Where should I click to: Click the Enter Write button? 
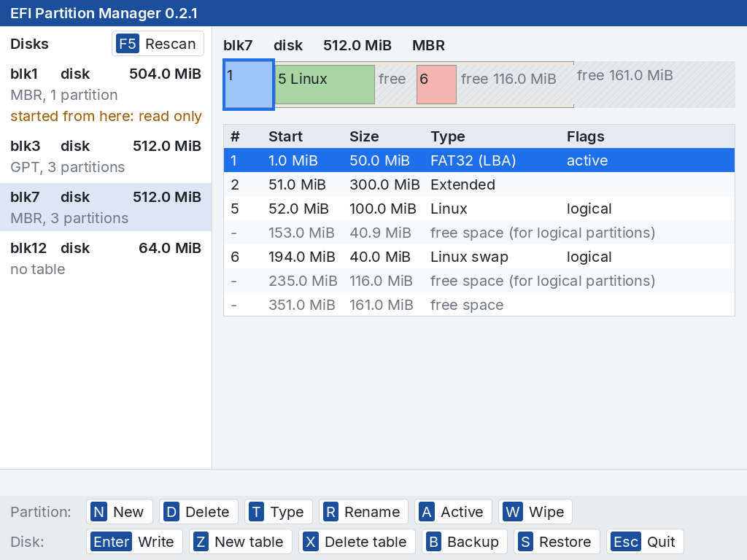(x=134, y=542)
